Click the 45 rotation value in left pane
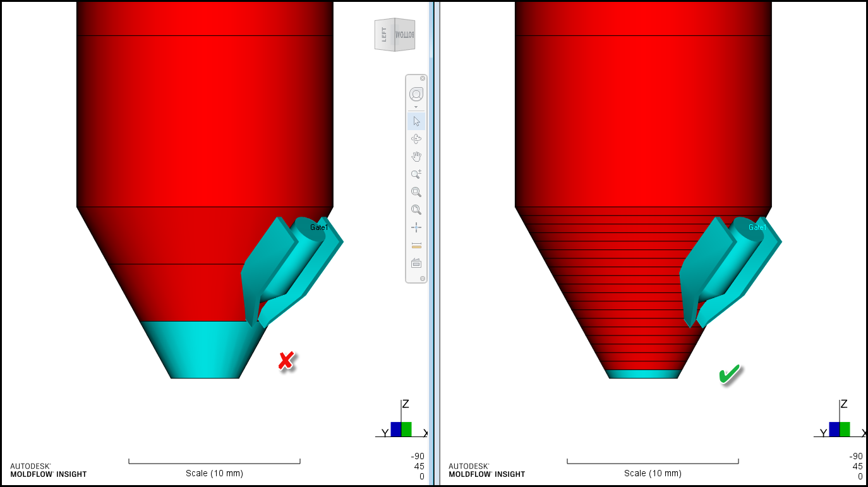Image resolution: width=868 pixels, height=487 pixels. (x=419, y=466)
